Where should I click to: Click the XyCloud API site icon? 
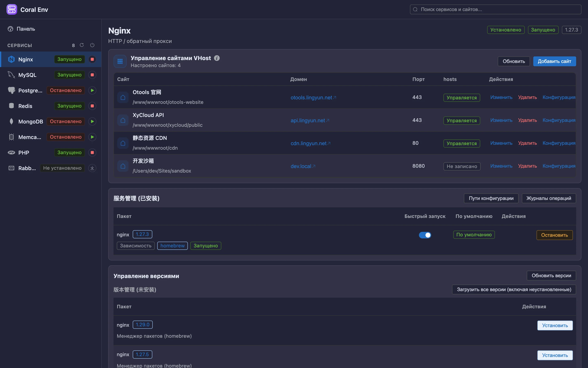click(x=123, y=120)
